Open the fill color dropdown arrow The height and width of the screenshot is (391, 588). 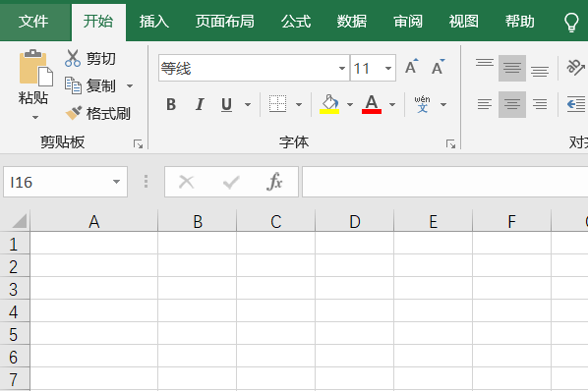[x=350, y=104]
